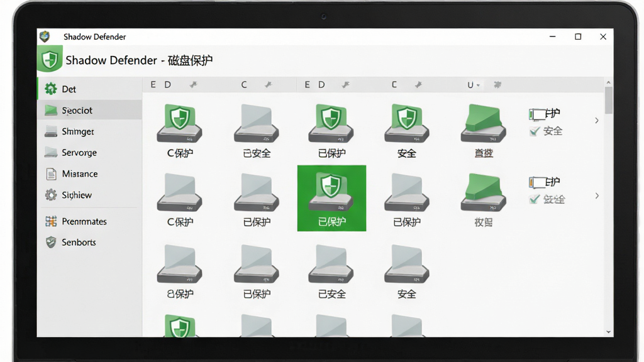Open the Miatance document entry

pyautogui.click(x=89, y=173)
